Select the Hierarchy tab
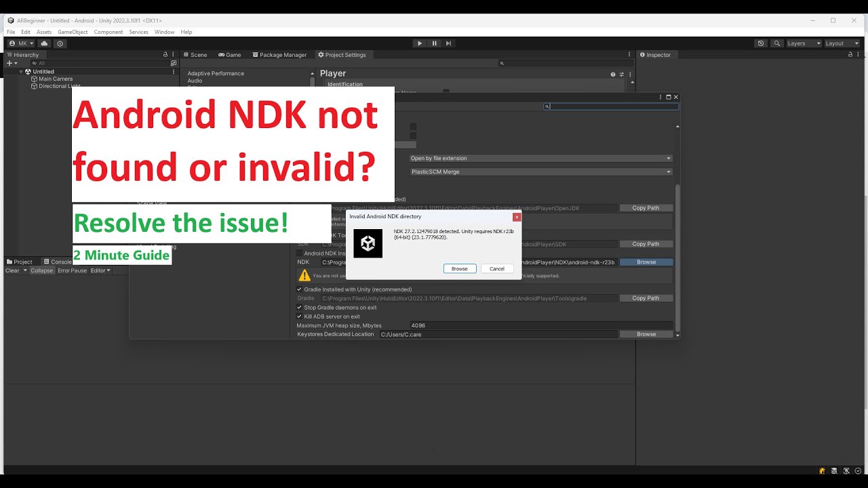 coord(22,55)
